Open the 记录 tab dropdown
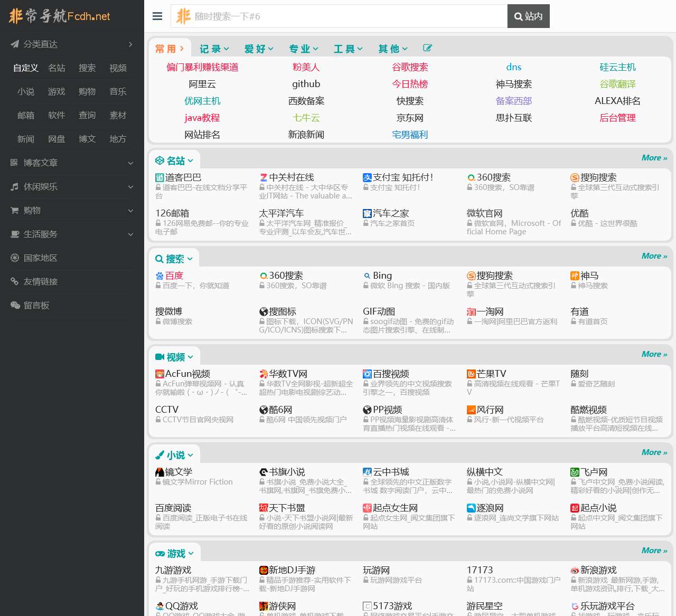Screen dimensions: 676x616 [x=214, y=49]
